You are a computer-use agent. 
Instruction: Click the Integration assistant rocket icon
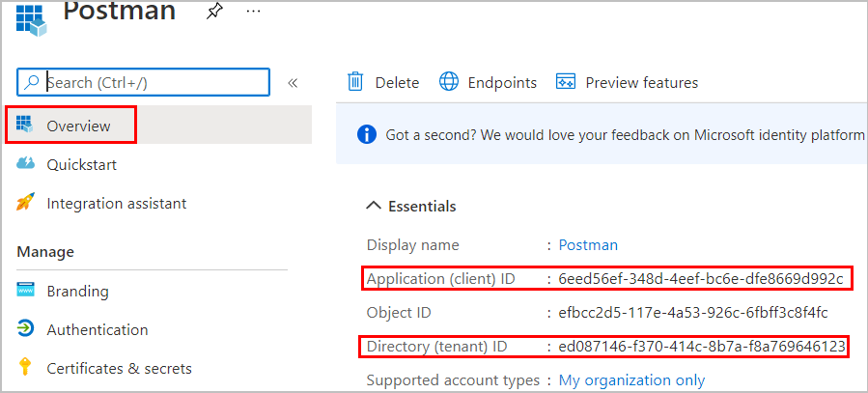click(25, 202)
